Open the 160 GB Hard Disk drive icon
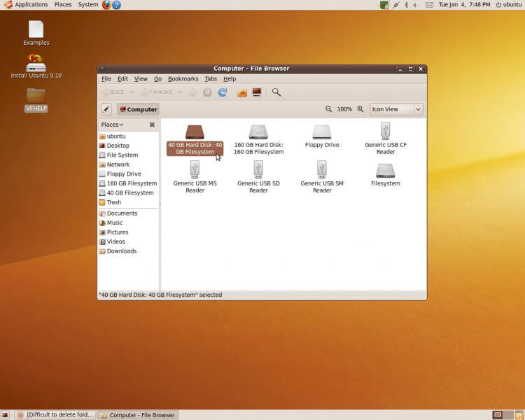 (x=258, y=132)
